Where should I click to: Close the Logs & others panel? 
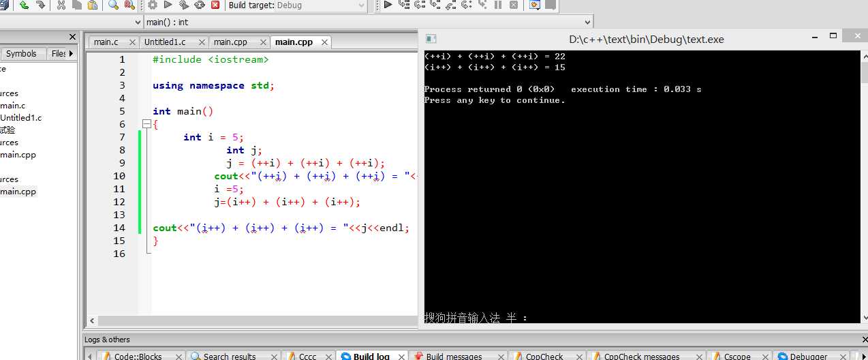click(x=863, y=340)
